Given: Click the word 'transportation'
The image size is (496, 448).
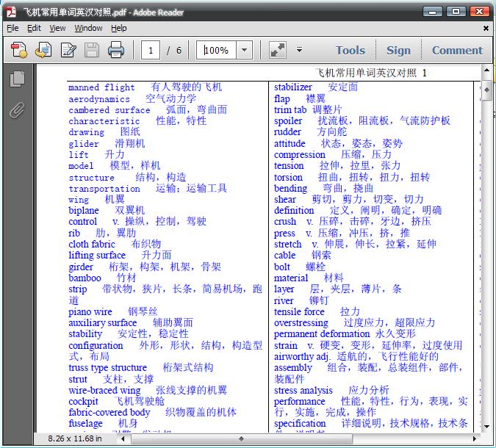Looking at the screenshot, I should [104, 189].
